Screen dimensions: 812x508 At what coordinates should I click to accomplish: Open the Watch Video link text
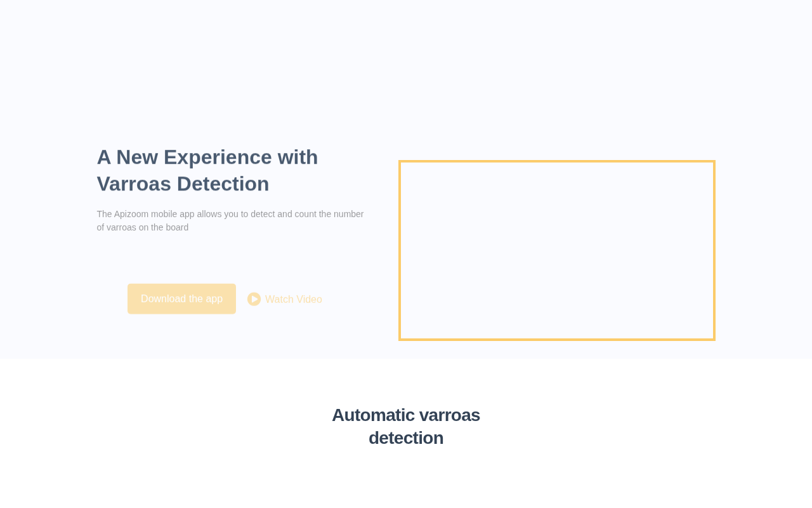click(x=293, y=300)
